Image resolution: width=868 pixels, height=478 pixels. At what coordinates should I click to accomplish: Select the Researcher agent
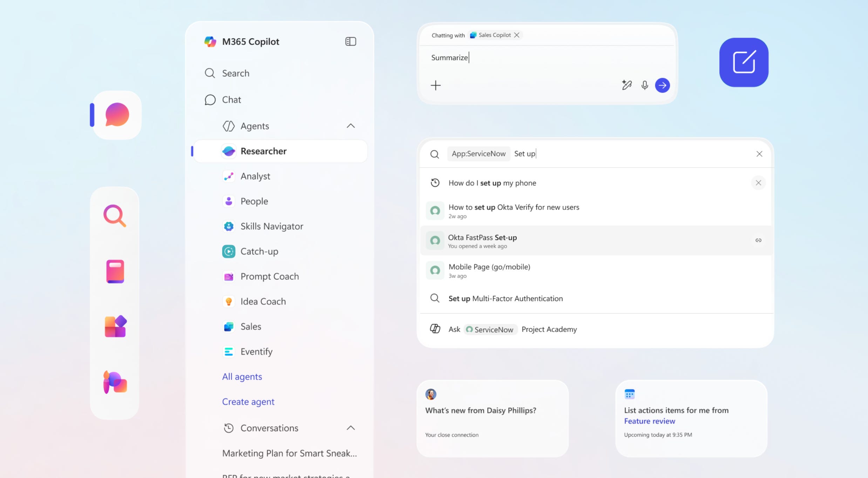pos(280,151)
